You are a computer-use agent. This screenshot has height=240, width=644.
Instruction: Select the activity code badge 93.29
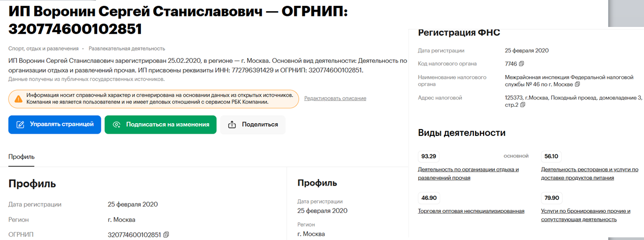point(429,156)
